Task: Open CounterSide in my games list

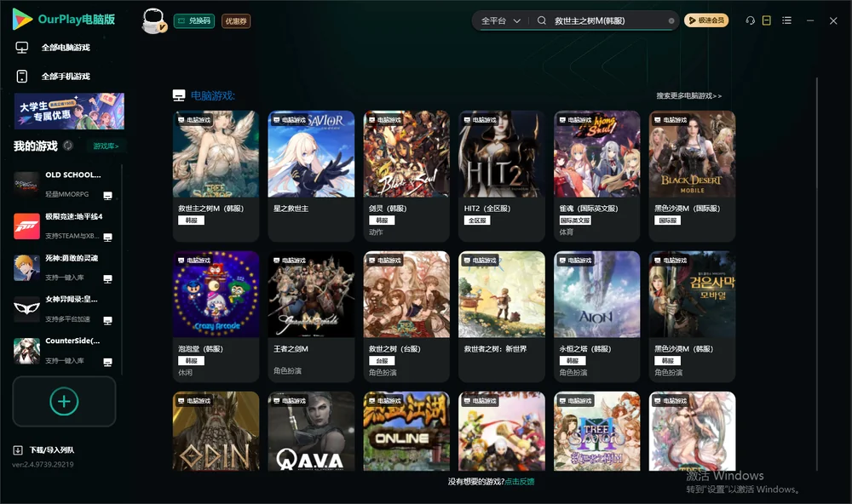Action: (x=64, y=351)
